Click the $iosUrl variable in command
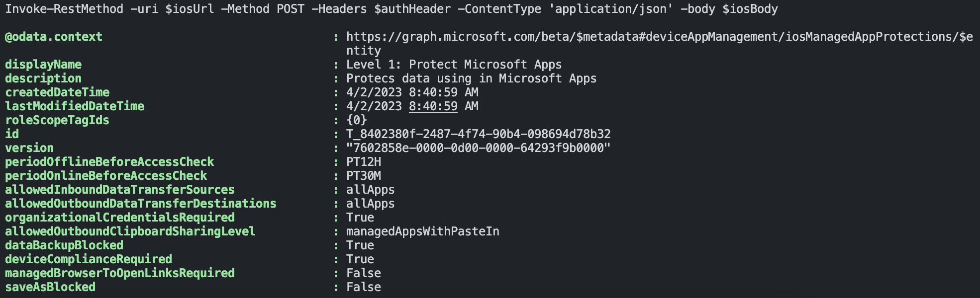Viewport: 980px width, 298px height. point(190,9)
